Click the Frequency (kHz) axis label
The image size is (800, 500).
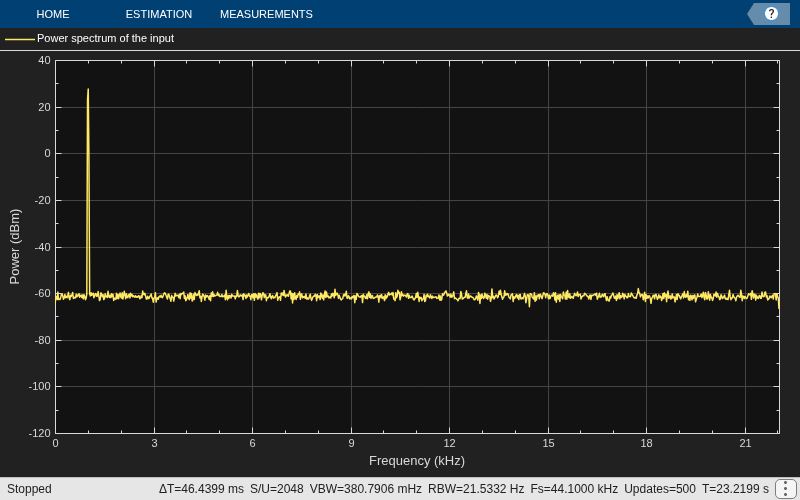pos(417,461)
